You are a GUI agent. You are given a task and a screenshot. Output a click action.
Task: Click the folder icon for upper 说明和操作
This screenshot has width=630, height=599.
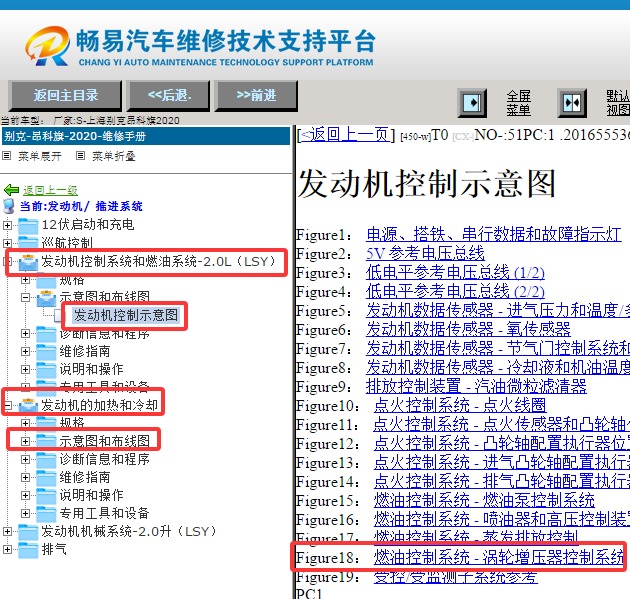46,369
